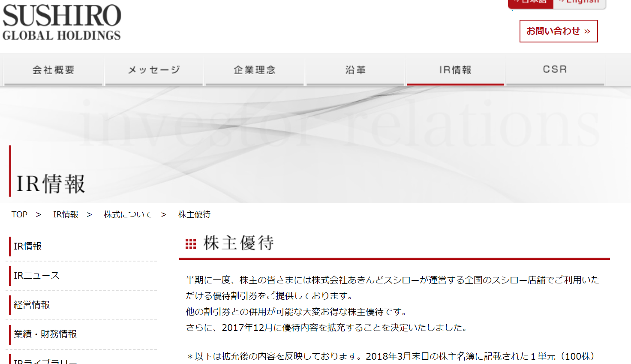Click the Sushiro Global Holdings logo

click(x=62, y=22)
